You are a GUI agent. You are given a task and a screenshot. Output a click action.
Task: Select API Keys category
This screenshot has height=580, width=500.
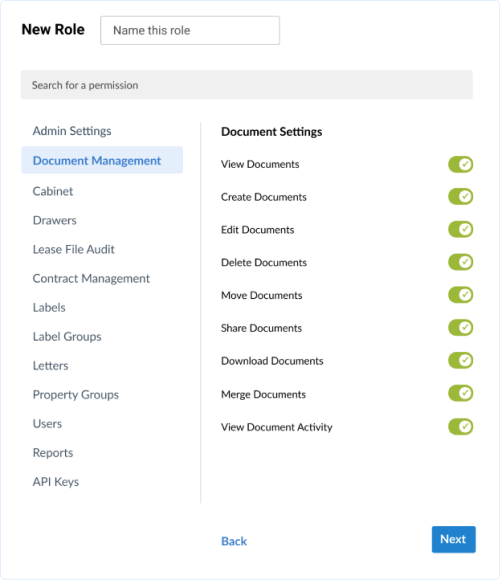tap(56, 482)
